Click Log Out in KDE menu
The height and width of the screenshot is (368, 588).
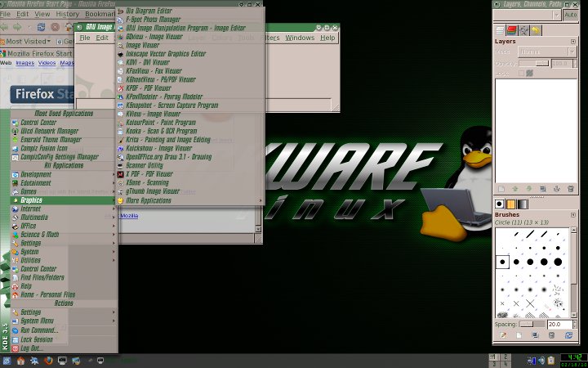[63, 348]
